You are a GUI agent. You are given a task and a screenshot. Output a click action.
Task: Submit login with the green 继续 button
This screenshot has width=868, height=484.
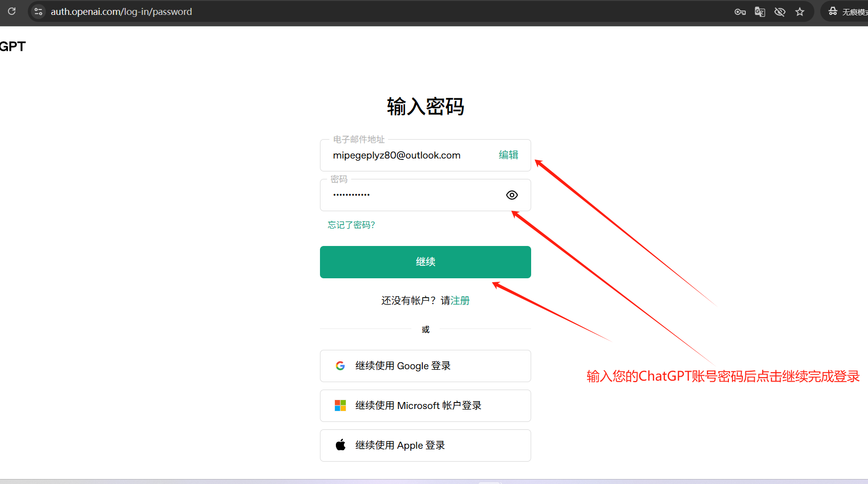pyautogui.click(x=425, y=262)
